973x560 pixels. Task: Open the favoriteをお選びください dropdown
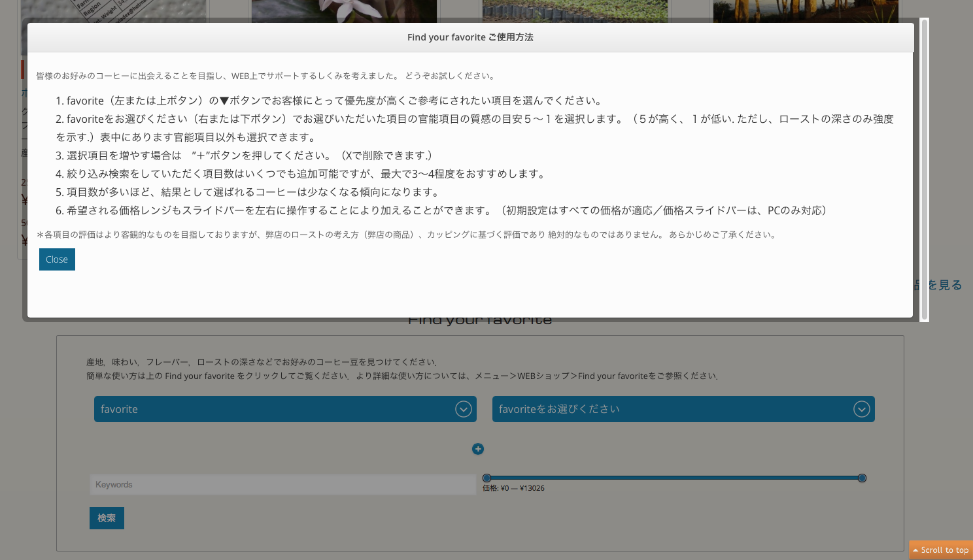point(683,409)
